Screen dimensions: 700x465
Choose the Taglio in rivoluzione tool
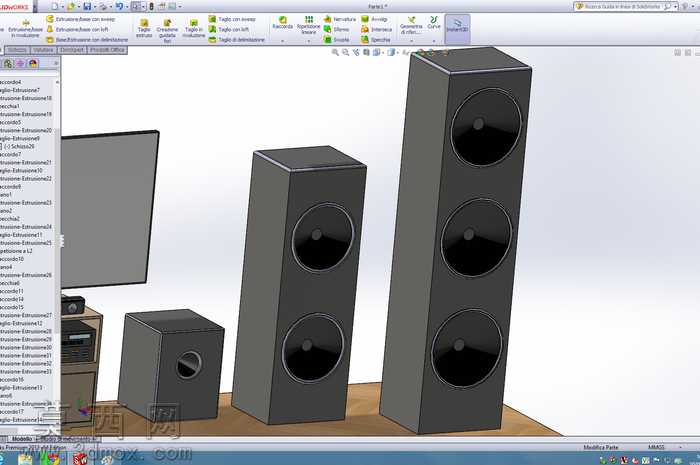(x=194, y=29)
